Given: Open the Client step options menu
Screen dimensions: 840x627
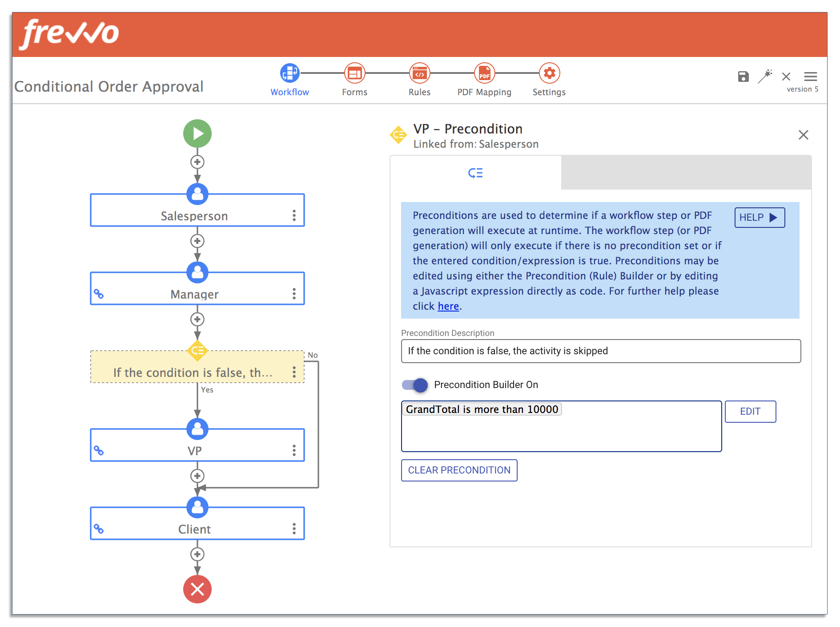Looking at the screenshot, I should [x=294, y=529].
